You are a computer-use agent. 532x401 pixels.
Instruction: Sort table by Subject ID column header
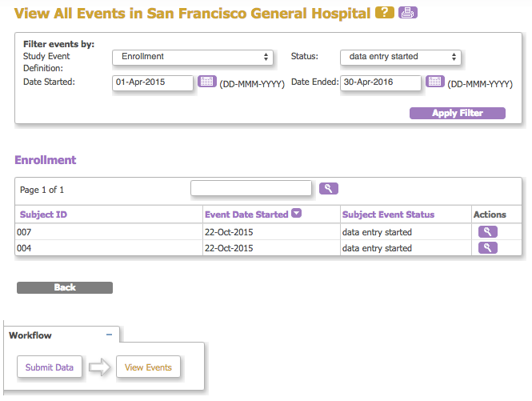[43, 215]
